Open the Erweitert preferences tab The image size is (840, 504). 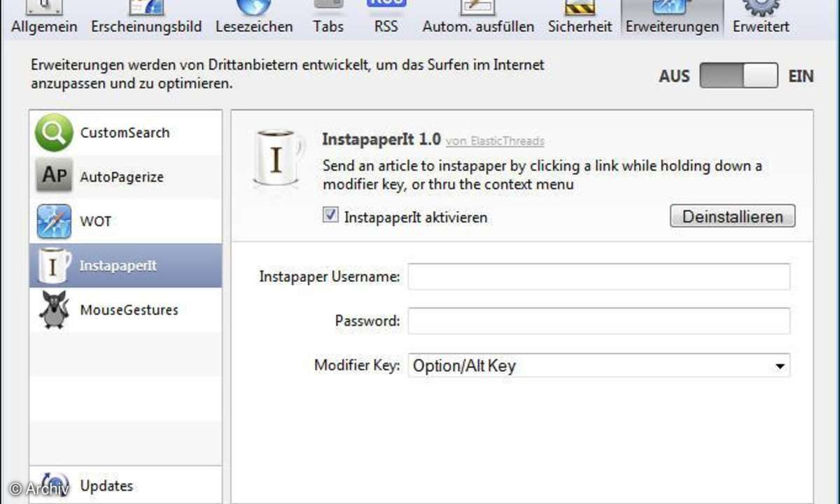761,19
